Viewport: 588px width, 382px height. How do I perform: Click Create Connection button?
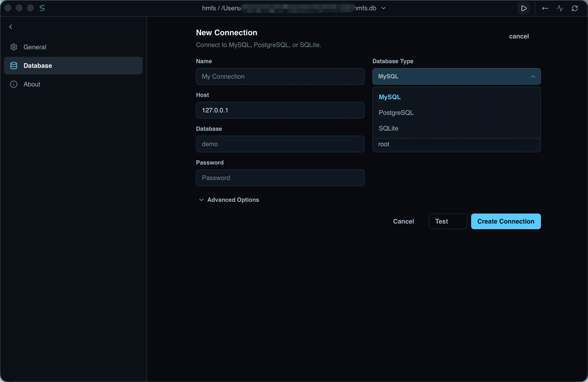506,222
